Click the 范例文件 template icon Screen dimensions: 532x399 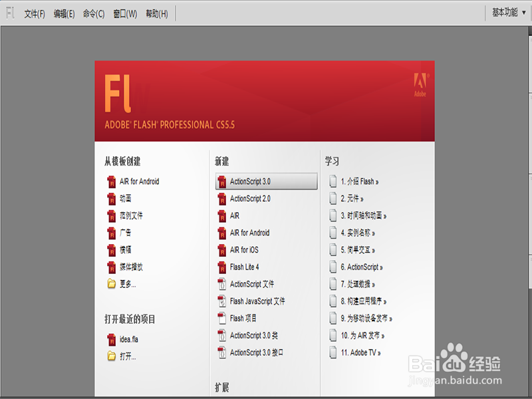[111, 215]
